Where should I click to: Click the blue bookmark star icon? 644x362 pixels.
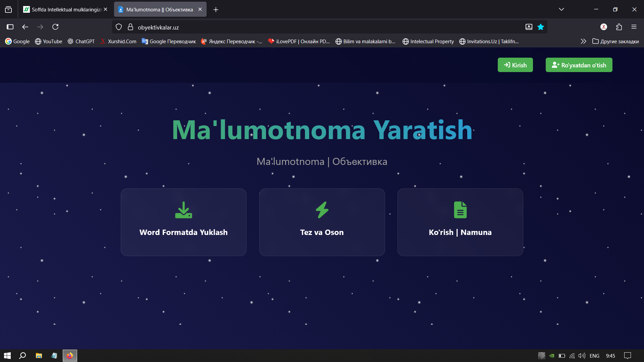[x=541, y=27]
